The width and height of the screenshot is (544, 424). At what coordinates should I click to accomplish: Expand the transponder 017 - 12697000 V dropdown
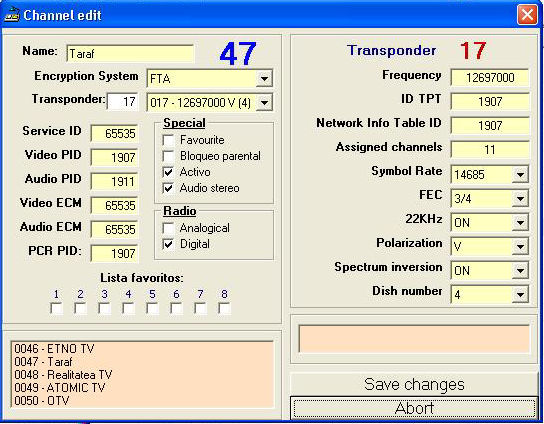point(264,103)
